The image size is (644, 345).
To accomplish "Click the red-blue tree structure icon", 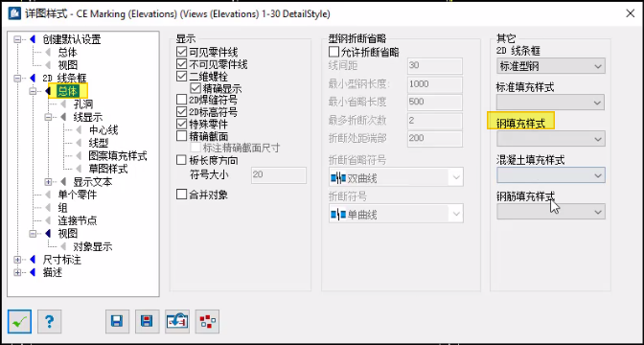I will coord(207,322).
